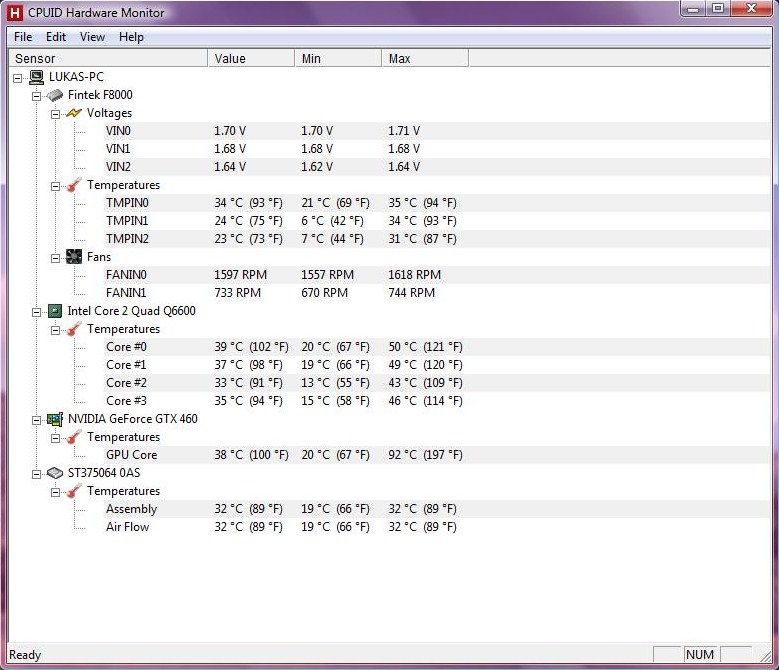
Task: Collapse the NVIDIA GeForce GTX 460 node
Action: 36,420
